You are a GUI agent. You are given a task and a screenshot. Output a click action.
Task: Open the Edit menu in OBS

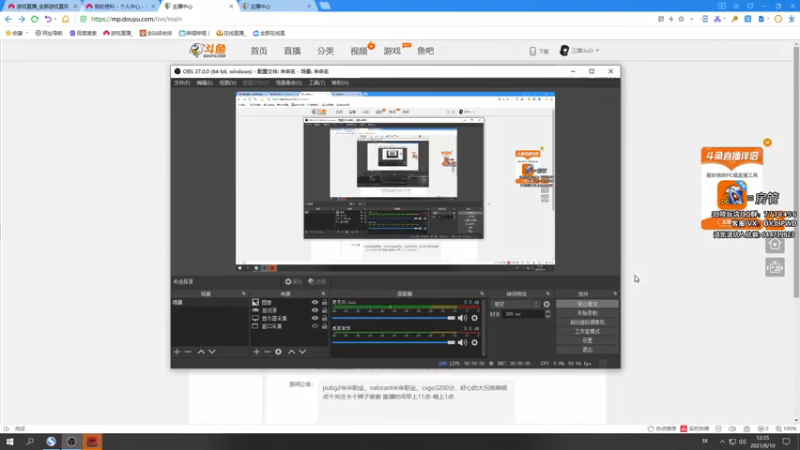204,83
